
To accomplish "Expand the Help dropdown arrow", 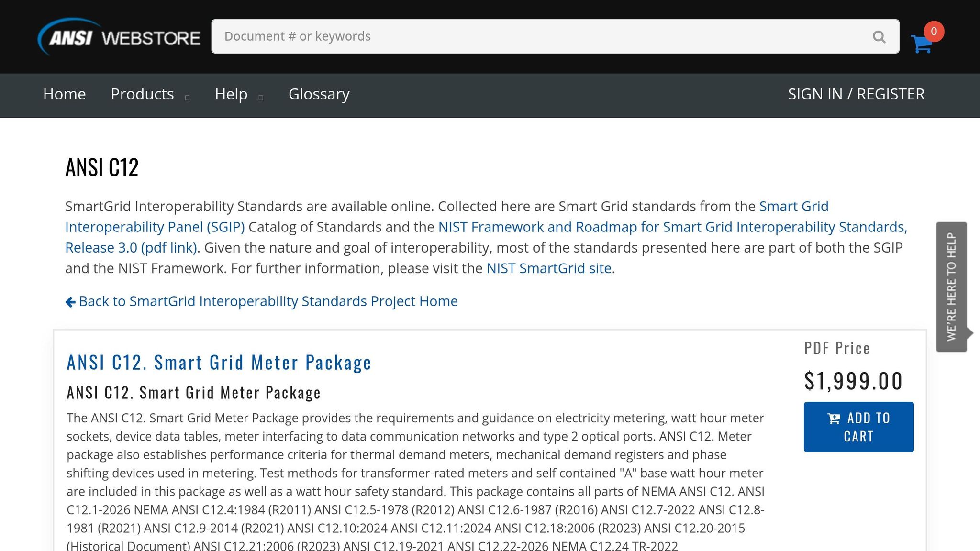I will pyautogui.click(x=261, y=98).
